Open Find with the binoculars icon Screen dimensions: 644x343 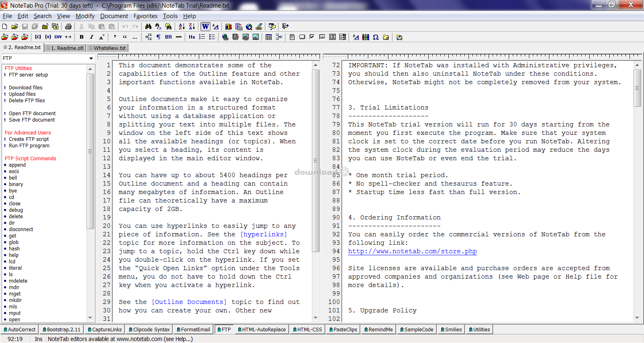coord(149,27)
